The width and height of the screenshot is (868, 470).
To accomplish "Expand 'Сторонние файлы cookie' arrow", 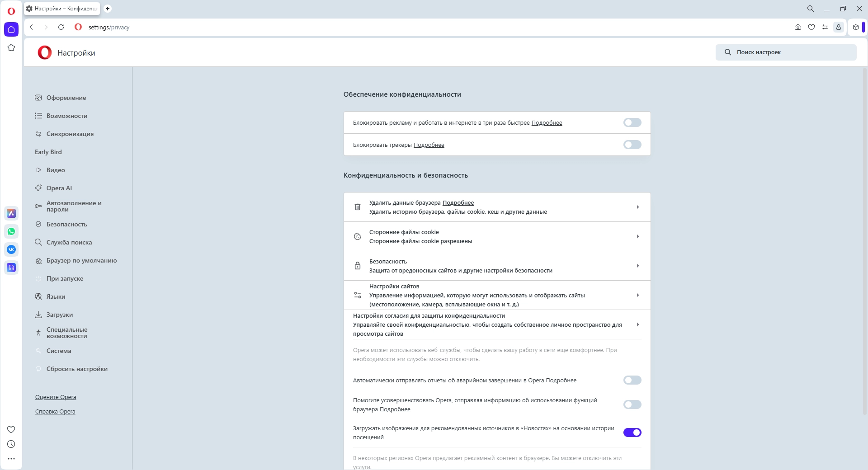I will tap(638, 236).
